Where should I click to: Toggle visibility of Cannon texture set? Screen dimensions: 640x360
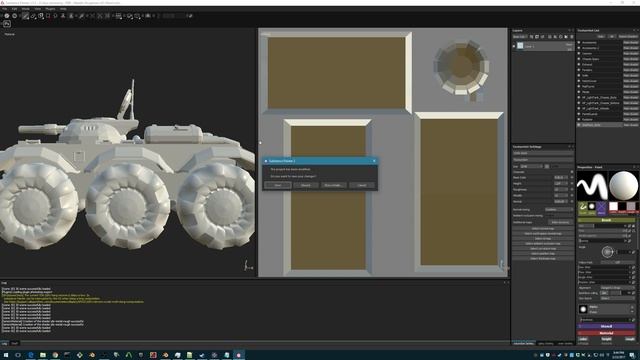pos(579,53)
